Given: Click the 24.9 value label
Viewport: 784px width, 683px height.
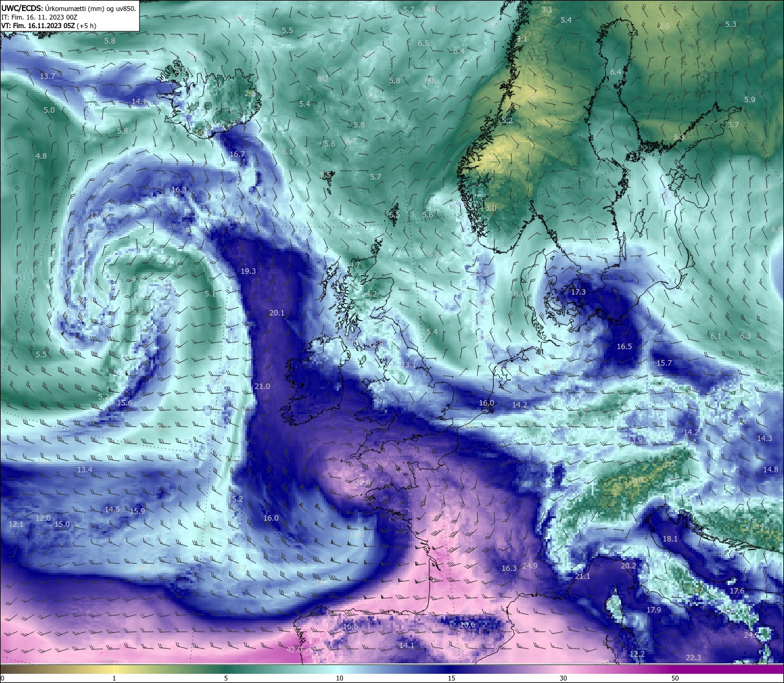Looking at the screenshot, I should pyautogui.click(x=530, y=566).
